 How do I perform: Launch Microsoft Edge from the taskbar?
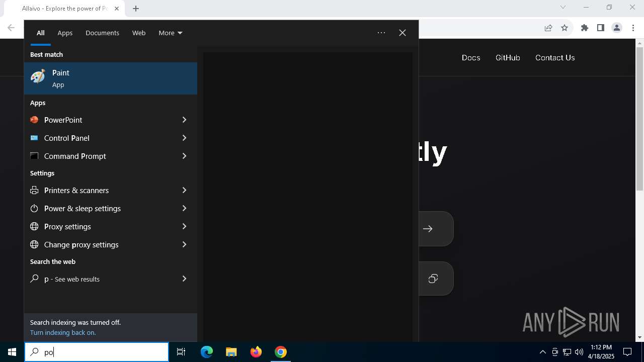(207, 352)
